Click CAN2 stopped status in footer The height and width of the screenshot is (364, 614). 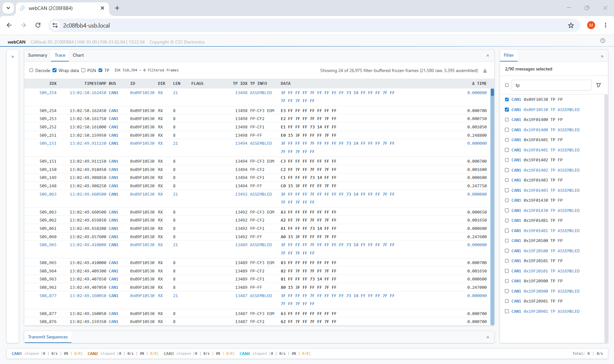[123, 354]
